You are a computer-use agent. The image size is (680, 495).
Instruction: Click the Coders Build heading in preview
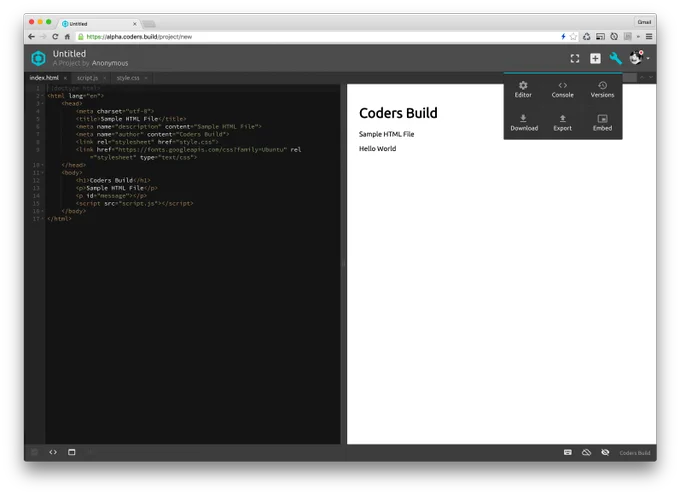tap(398, 113)
